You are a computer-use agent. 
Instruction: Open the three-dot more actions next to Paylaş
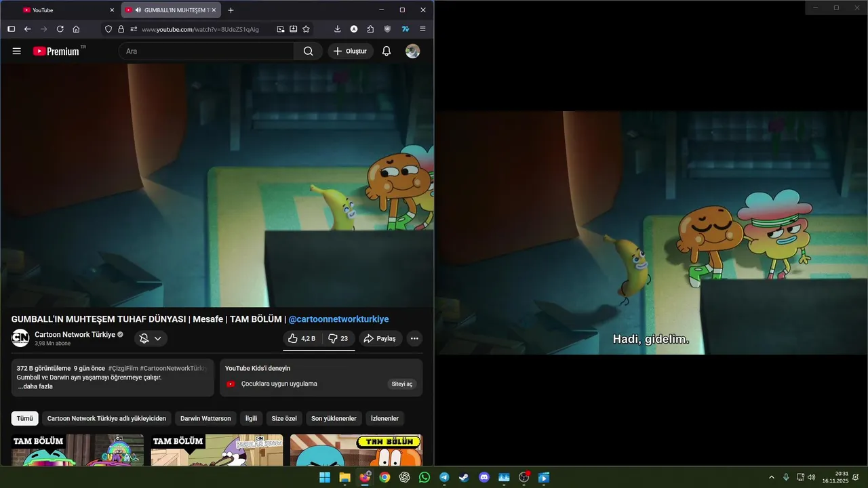coord(414,338)
